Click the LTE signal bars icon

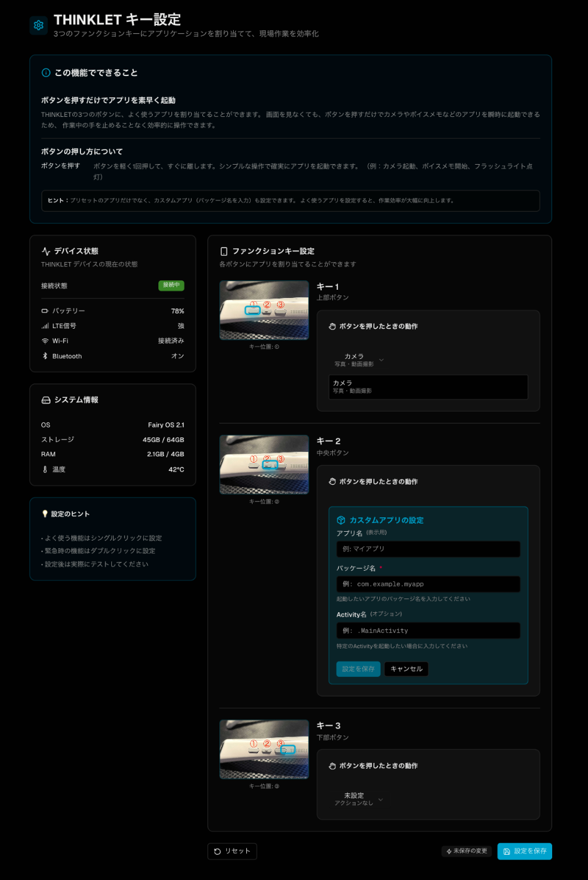[45, 326]
